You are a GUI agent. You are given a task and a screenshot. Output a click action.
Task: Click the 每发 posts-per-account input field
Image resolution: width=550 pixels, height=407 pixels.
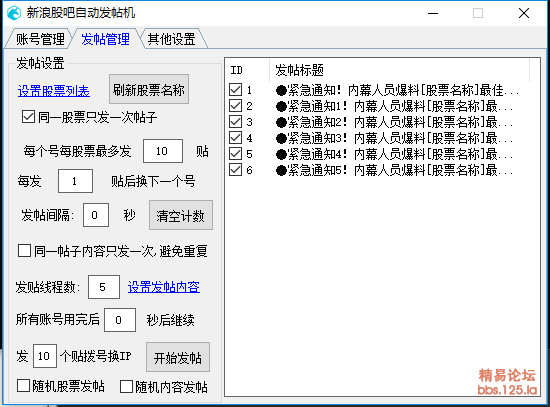[75, 181]
